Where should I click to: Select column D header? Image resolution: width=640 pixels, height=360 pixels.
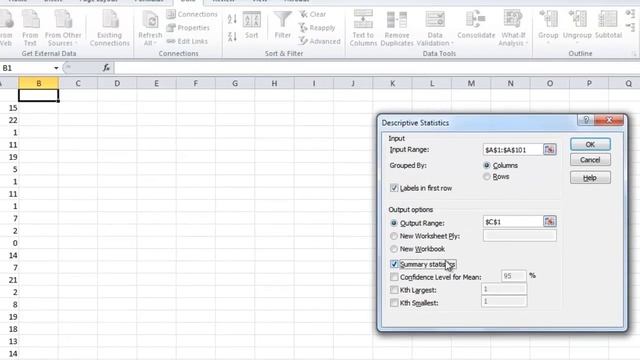coord(117,83)
